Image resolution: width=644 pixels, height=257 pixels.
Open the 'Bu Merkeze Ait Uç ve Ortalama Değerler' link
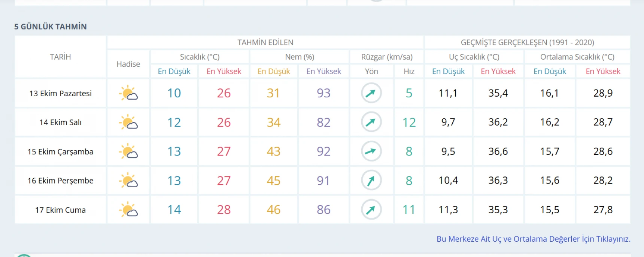click(x=533, y=239)
